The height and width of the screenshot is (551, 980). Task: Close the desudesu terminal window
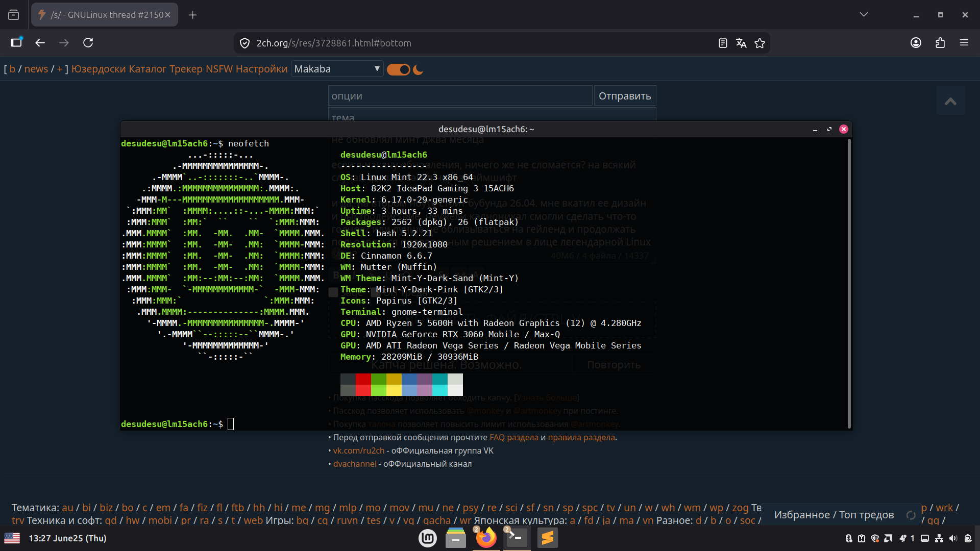tap(844, 130)
